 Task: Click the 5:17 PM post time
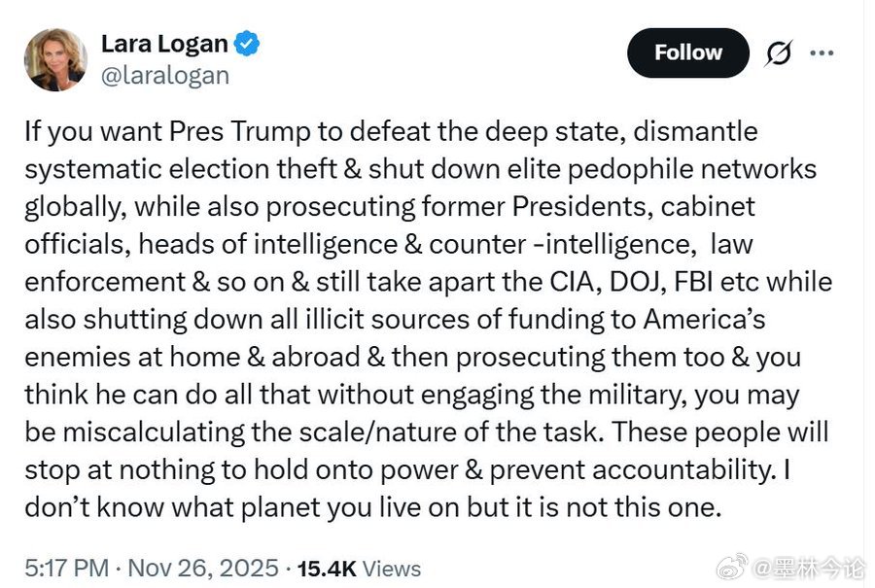click(66, 568)
